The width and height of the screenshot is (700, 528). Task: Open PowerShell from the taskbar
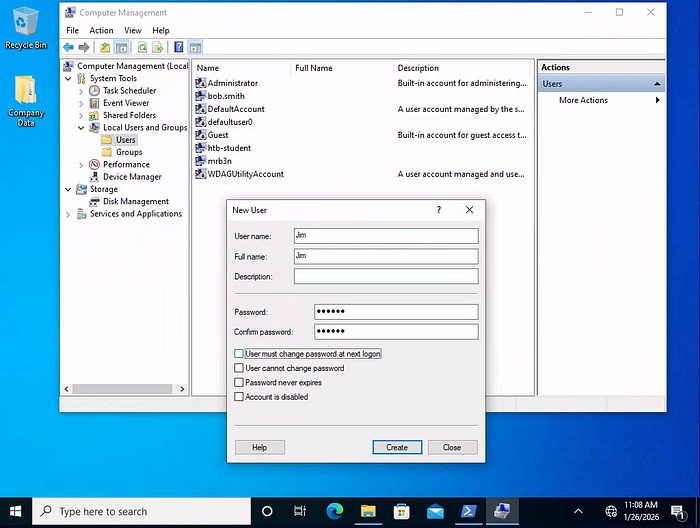click(468, 511)
